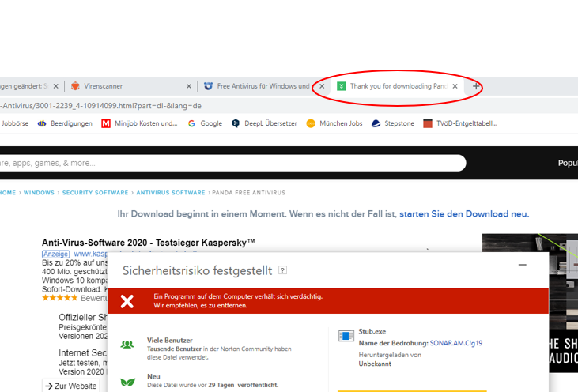This screenshot has width=578, height=392.
Task: Click the Zur Website button
Action: pyautogui.click(x=71, y=386)
